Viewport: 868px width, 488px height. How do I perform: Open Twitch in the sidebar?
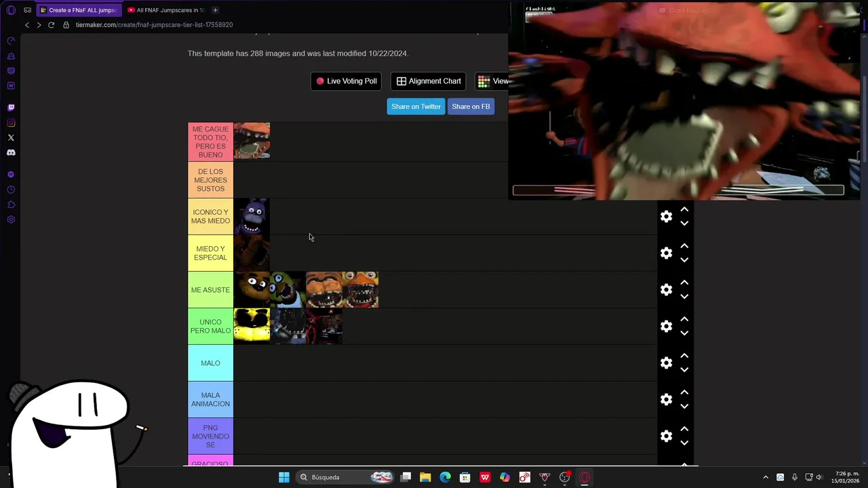pyautogui.click(x=11, y=107)
